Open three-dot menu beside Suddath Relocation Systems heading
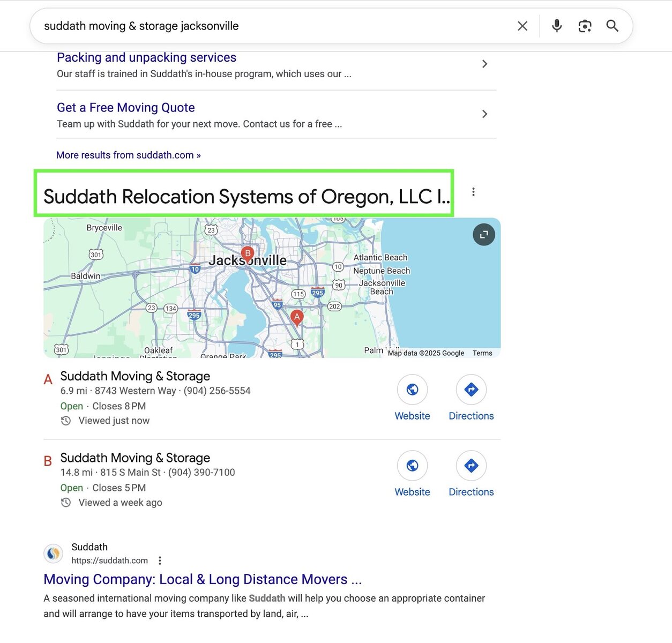This screenshot has width=672, height=643. tap(473, 192)
